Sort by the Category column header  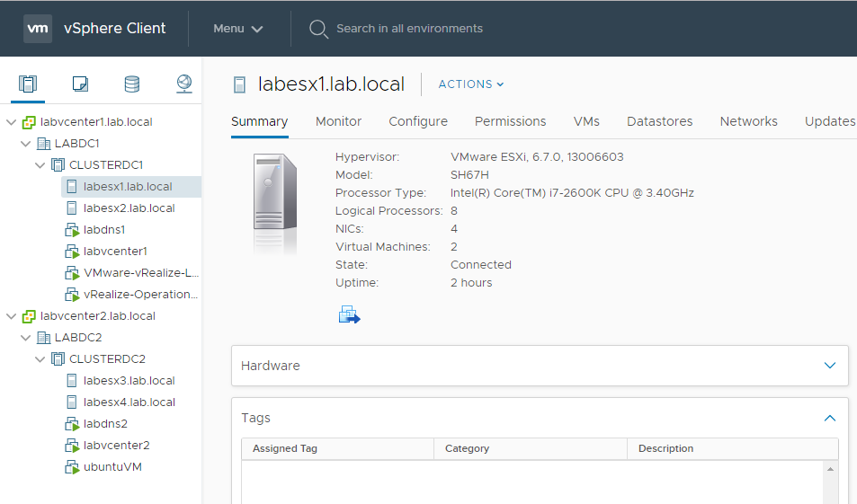[531, 448]
